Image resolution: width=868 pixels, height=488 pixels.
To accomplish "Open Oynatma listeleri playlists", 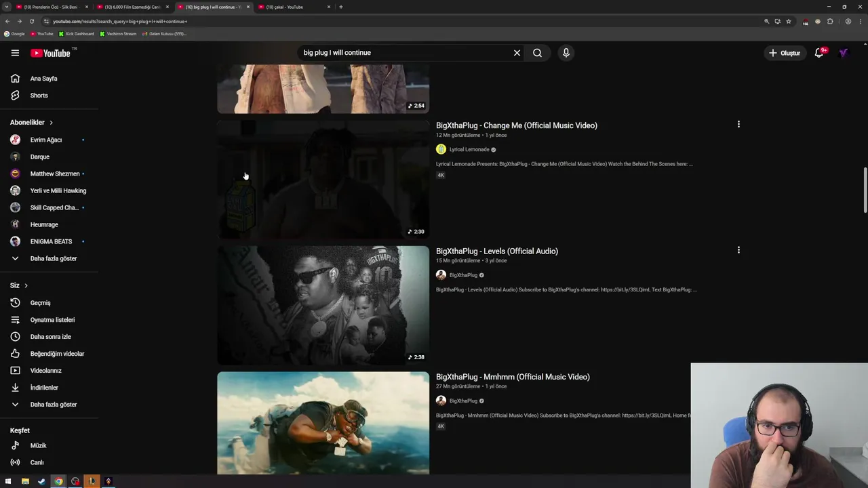I will tap(49, 320).
